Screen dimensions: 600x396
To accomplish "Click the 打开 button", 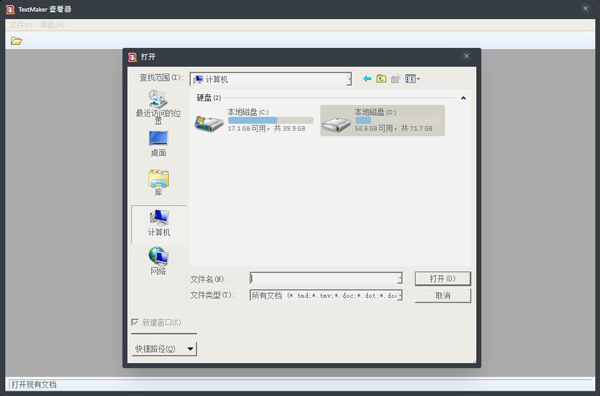I will (x=443, y=279).
